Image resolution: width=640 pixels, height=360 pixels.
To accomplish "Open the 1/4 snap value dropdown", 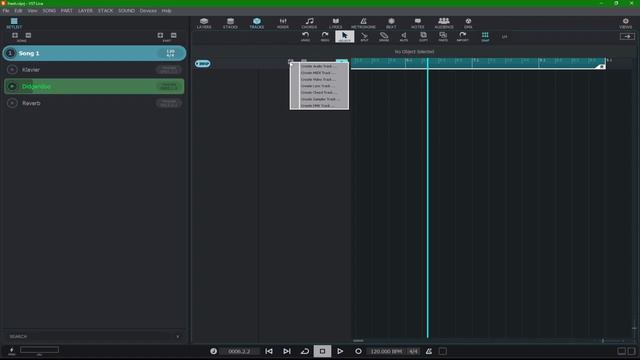I will point(504,37).
